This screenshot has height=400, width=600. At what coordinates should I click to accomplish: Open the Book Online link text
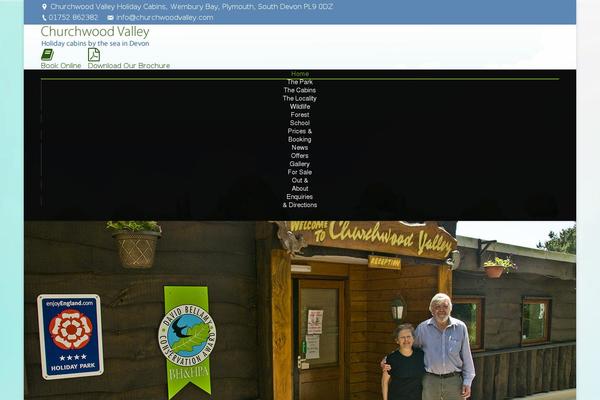click(x=61, y=65)
